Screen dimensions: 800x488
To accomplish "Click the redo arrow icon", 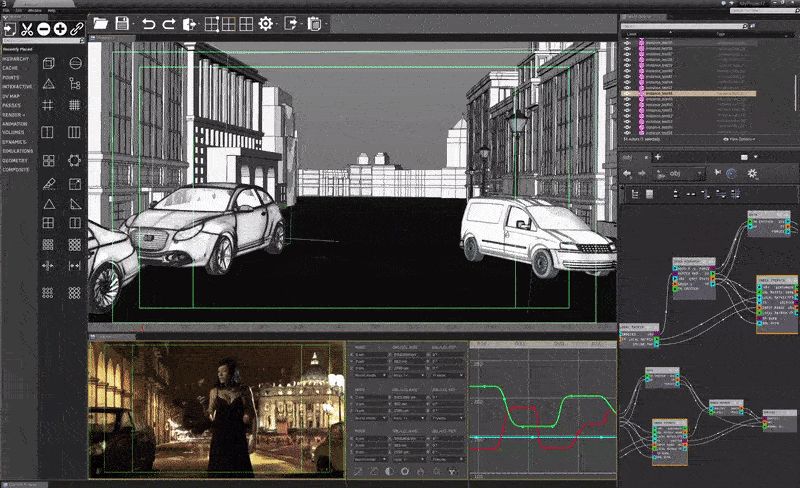I will [168, 22].
